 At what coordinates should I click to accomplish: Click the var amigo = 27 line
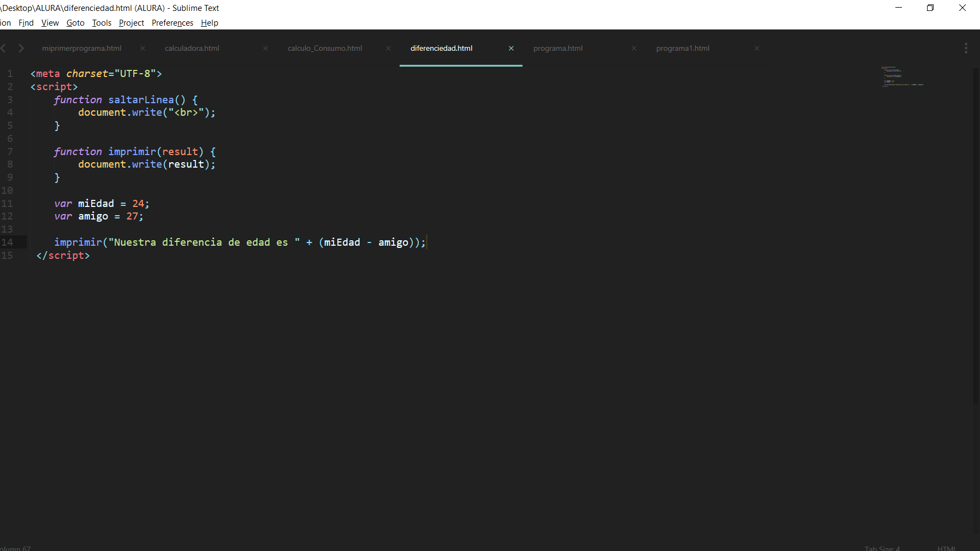coord(99,216)
